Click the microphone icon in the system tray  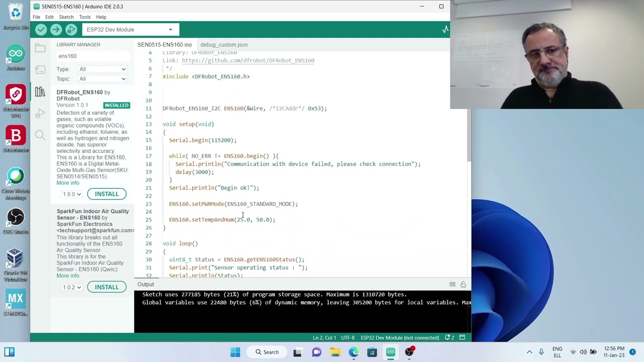[541, 352]
